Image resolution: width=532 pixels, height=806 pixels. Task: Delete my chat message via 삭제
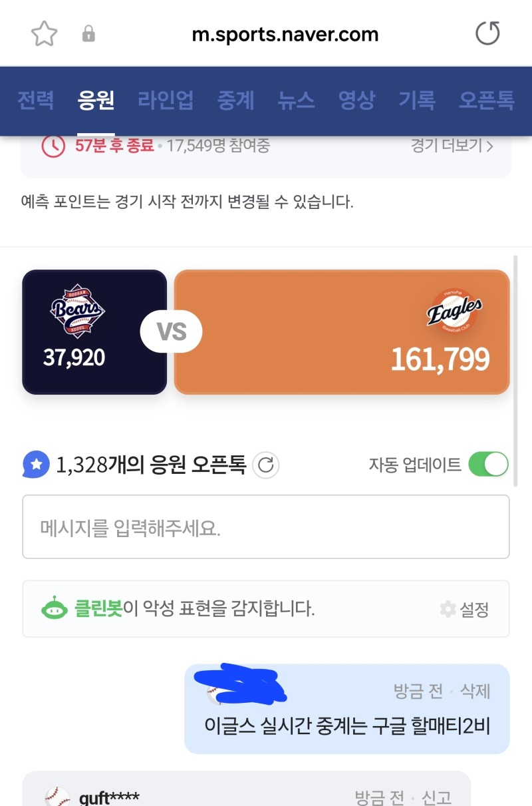click(475, 692)
